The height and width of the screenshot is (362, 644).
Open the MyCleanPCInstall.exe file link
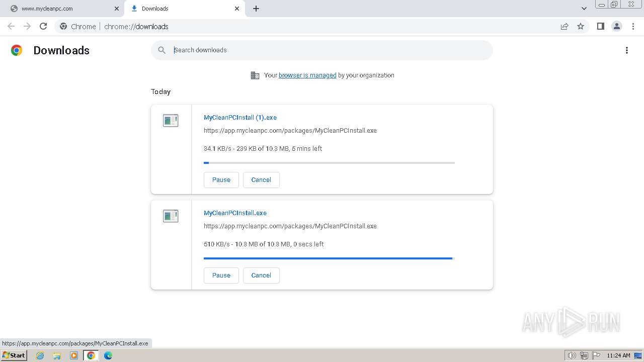235,213
